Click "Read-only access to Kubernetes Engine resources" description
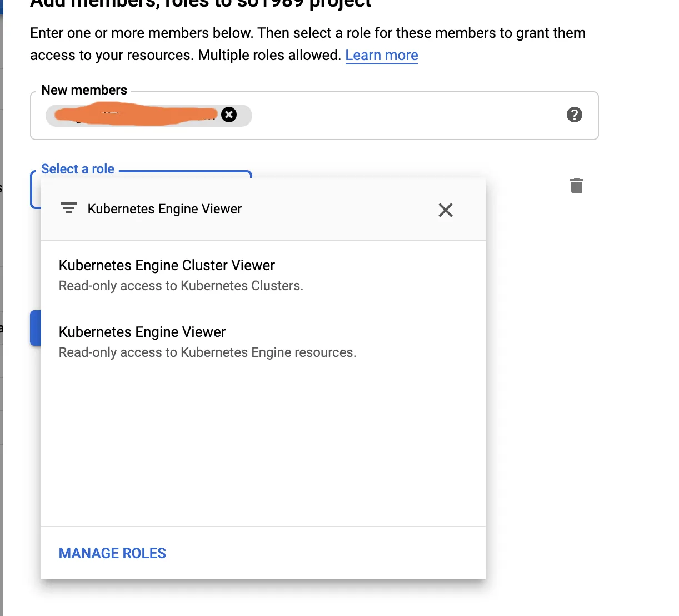The image size is (679, 616). (207, 352)
